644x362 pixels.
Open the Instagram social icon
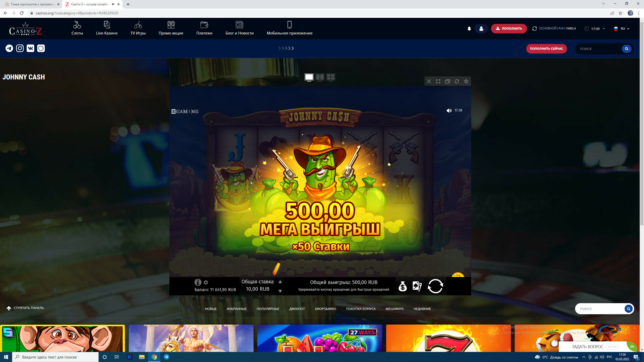pos(20,48)
